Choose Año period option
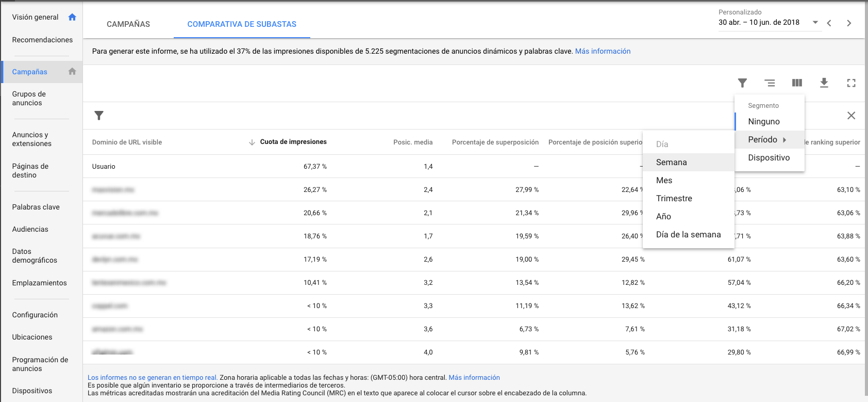This screenshot has height=402, width=868. click(689, 216)
